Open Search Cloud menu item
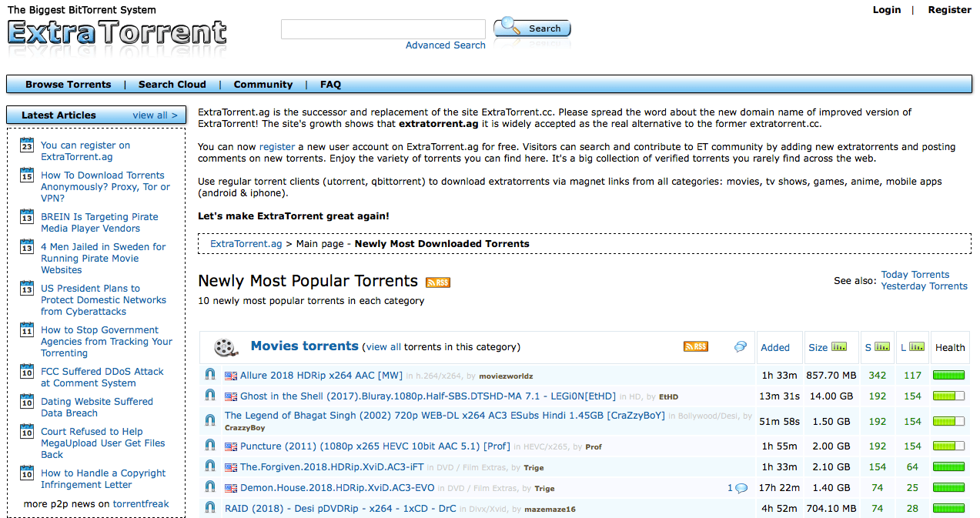The width and height of the screenshot is (980, 518). [172, 85]
